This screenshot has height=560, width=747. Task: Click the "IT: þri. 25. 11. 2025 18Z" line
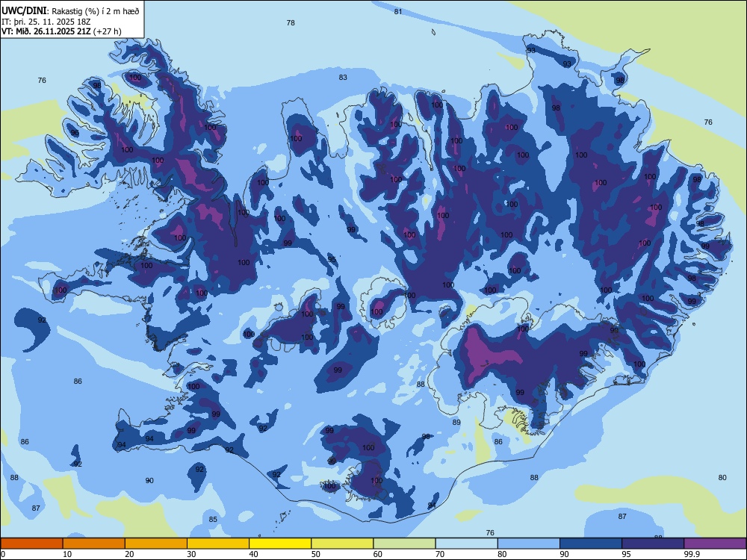(46, 22)
